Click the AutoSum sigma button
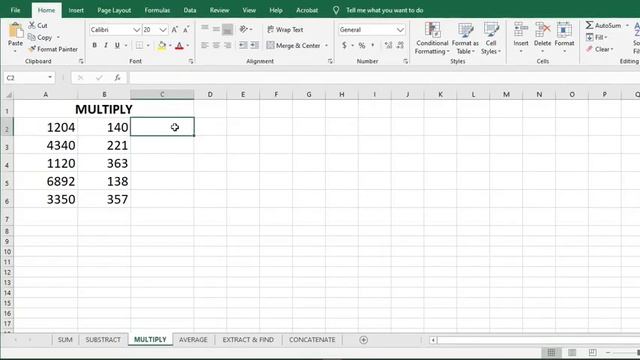The image size is (640, 360). 604,25
